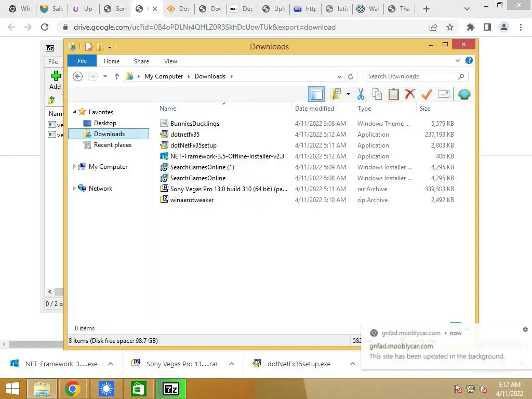Open a new Chrome tab with plus
Screen dimensions: 532x399
point(427,9)
